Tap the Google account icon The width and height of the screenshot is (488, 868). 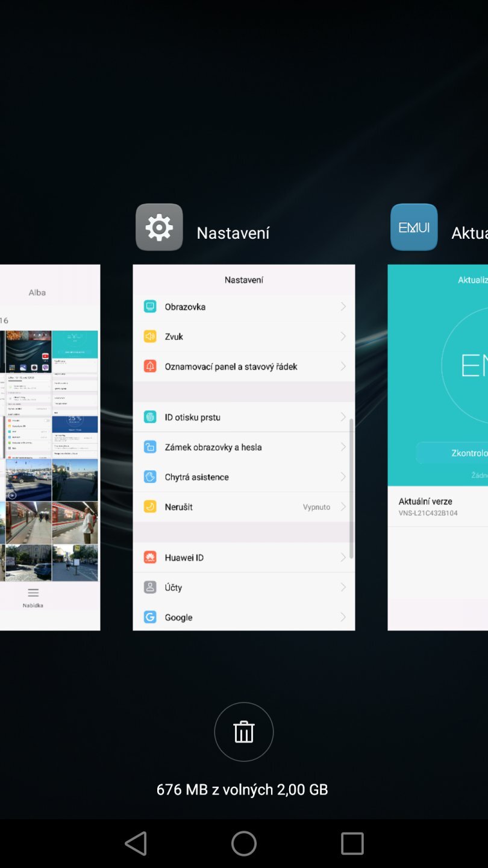(x=150, y=617)
